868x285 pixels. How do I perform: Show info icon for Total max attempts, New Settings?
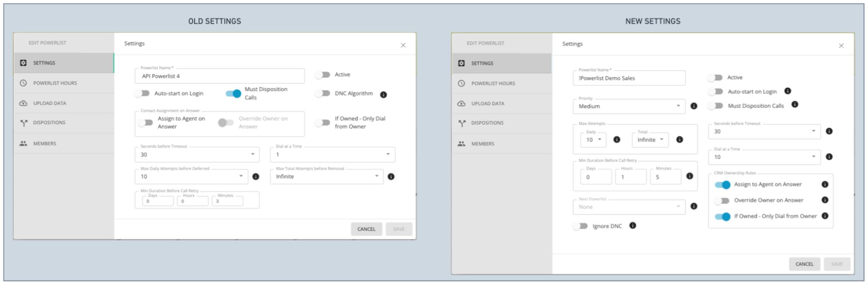pyautogui.click(x=680, y=139)
